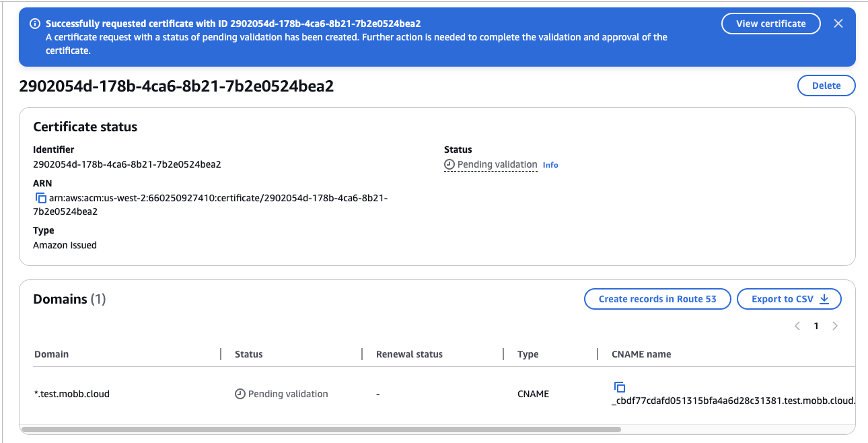
Task: Click the Domain column header
Action: click(52, 354)
